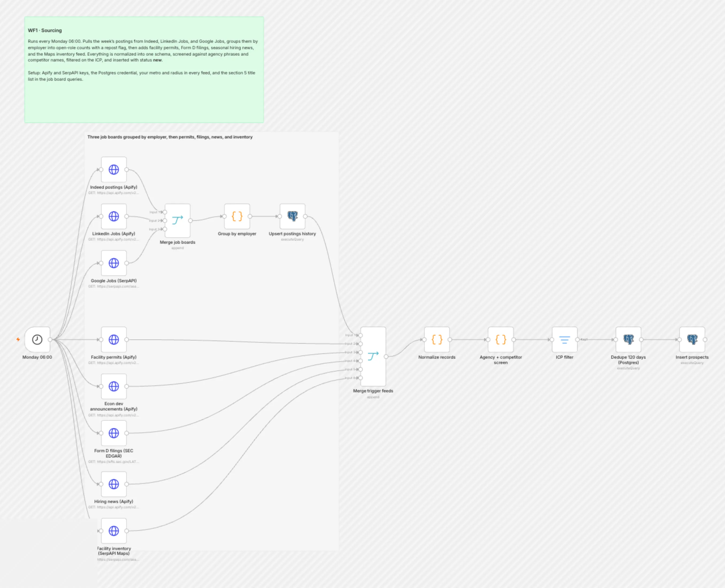Click the ICP filter 'Kept' output connector

pos(578,339)
